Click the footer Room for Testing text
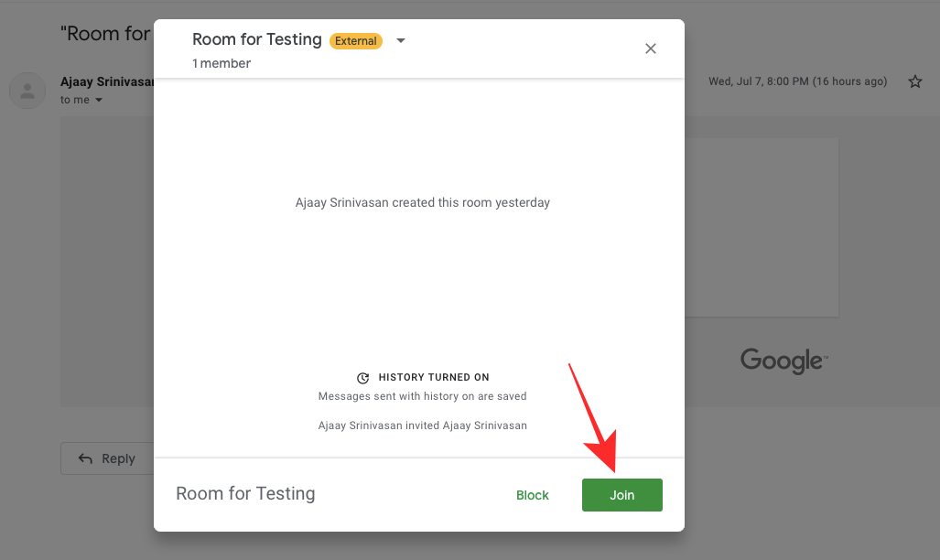This screenshot has width=940, height=560. 245,493
